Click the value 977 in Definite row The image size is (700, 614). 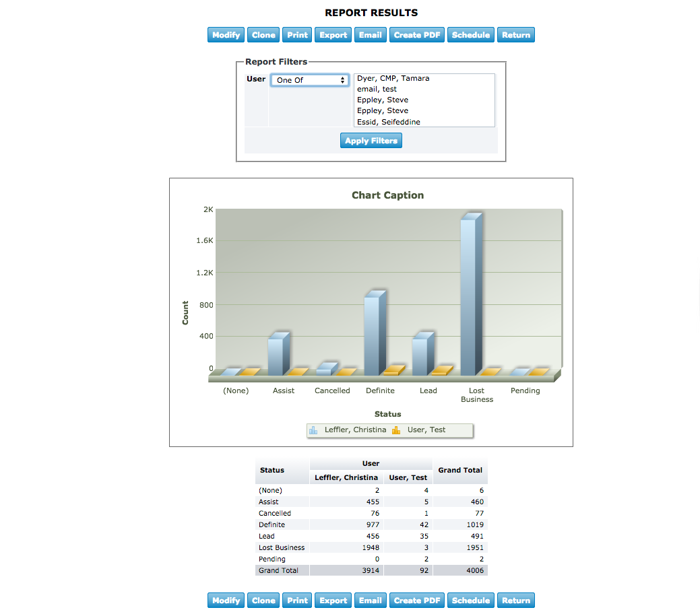[x=373, y=524]
